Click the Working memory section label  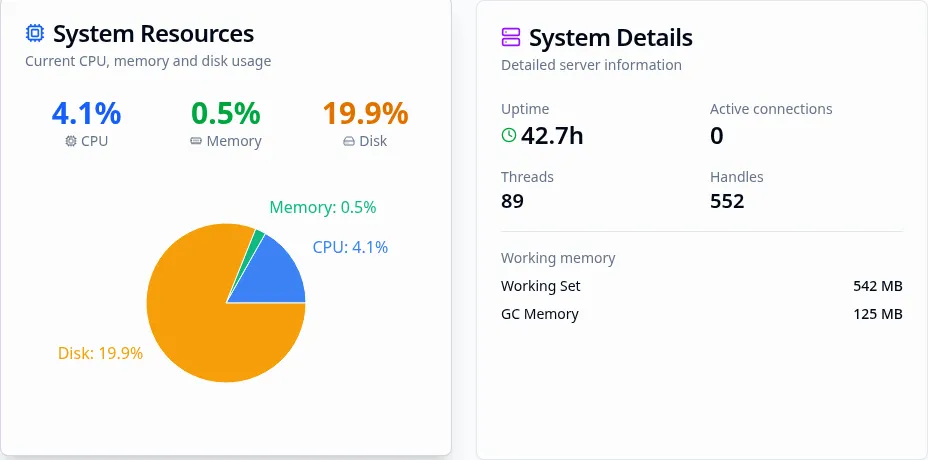coord(558,258)
